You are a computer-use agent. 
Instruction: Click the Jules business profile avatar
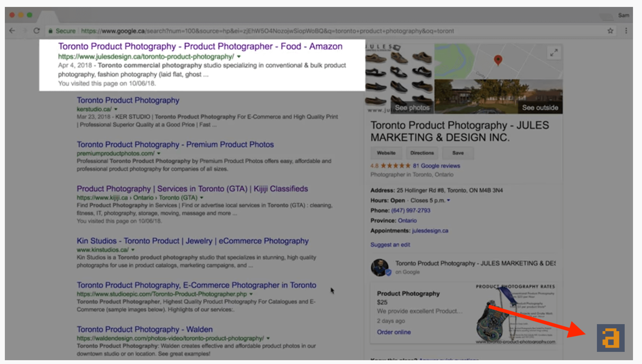[x=380, y=267]
